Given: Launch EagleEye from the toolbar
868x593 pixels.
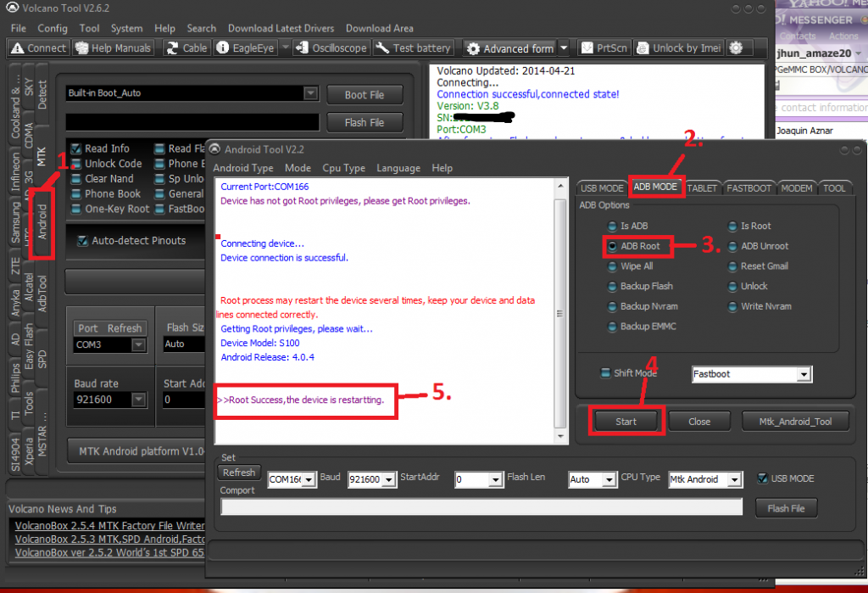Looking at the screenshot, I should (246, 48).
